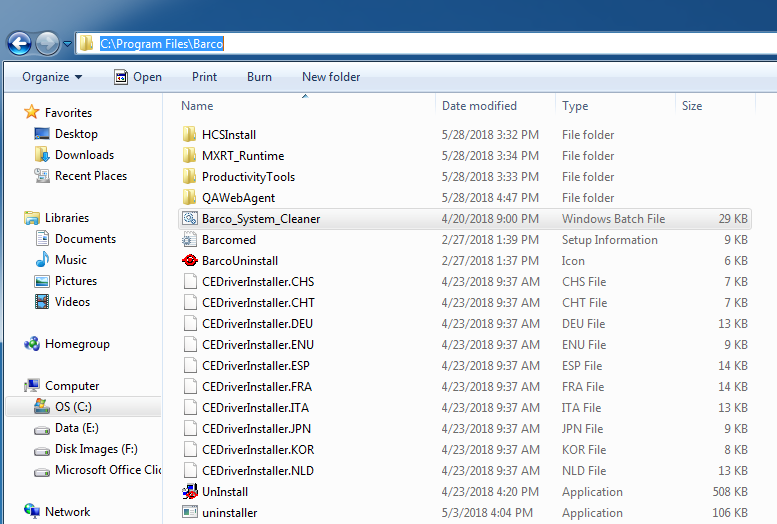Select the Disk Images (F:) drive

tap(96, 449)
